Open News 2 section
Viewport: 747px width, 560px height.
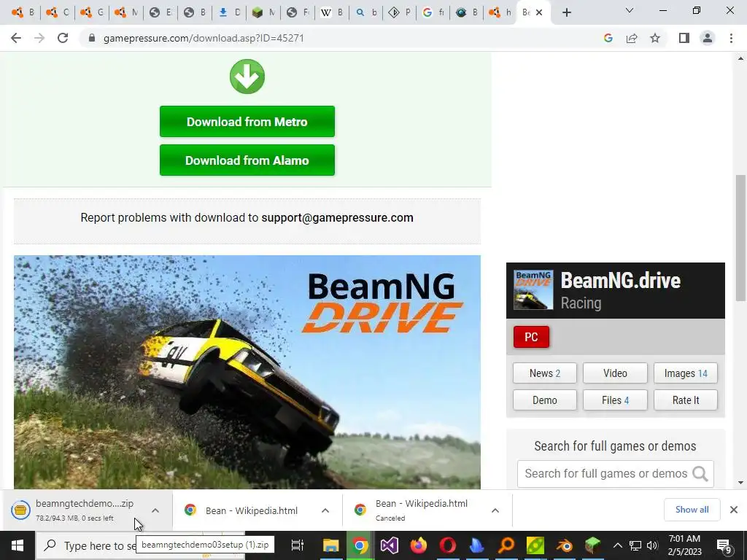coord(544,373)
